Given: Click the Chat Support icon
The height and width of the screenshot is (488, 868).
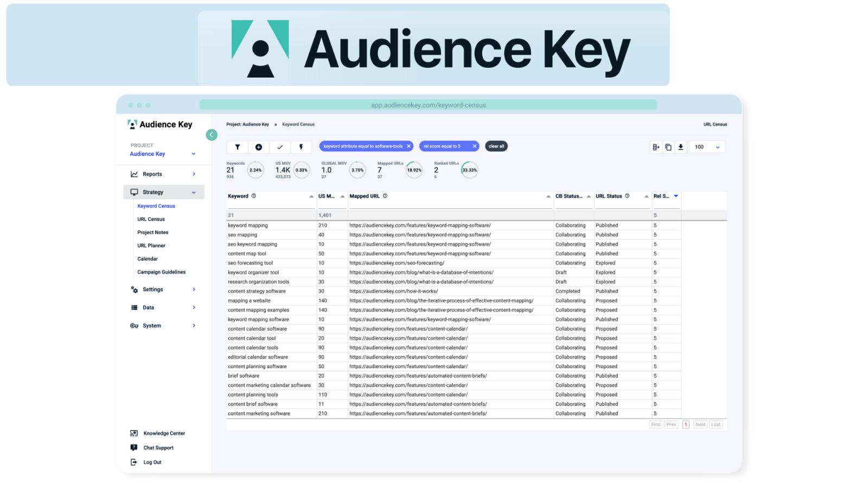Looking at the screenshot, I should point(134,448).
